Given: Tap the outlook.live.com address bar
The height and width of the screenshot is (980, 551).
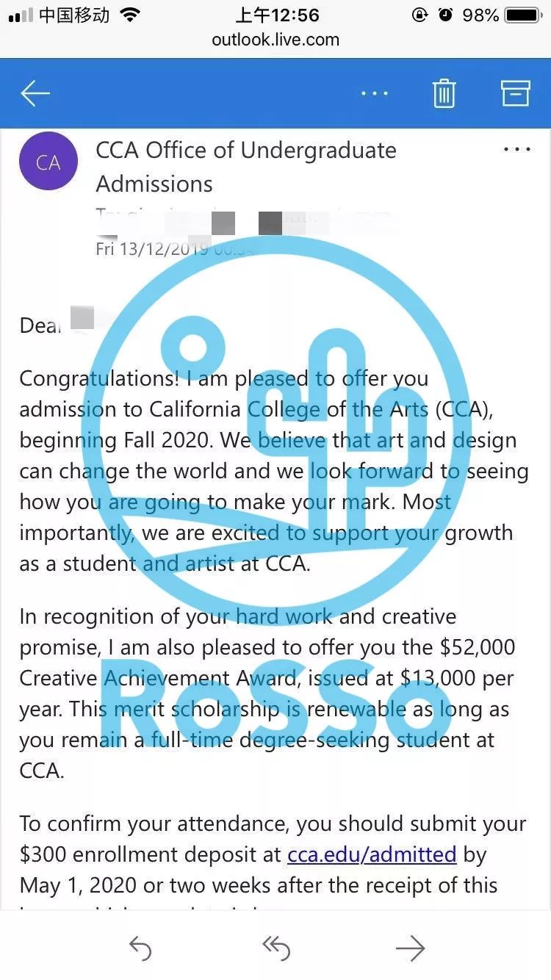Looking at the screenshot, I should pyautogui.click(x=275, y=40).
